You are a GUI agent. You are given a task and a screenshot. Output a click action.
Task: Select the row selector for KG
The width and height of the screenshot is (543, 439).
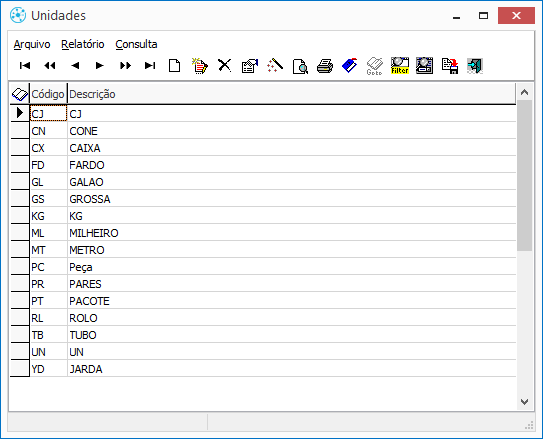click(20, 215)
